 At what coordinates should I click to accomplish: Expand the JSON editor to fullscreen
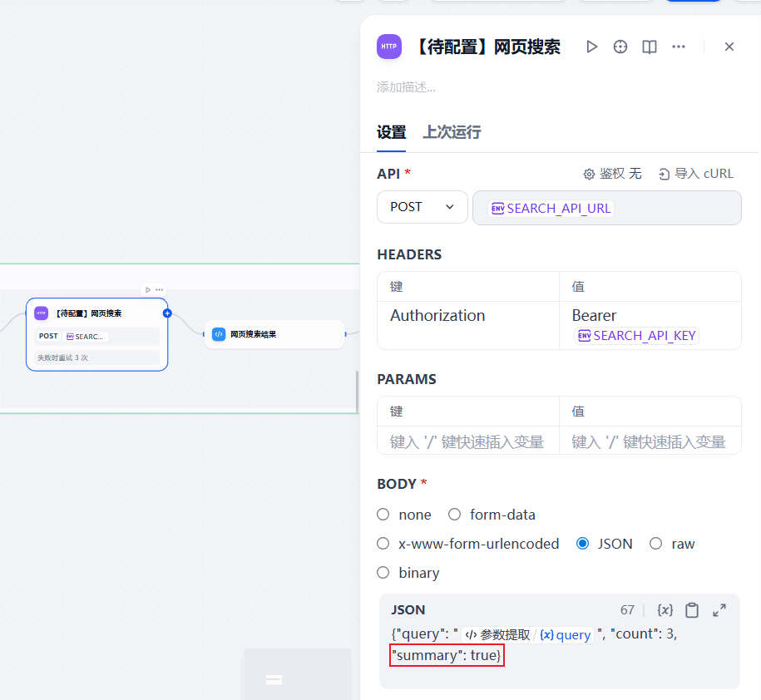[x=719, y=609]
